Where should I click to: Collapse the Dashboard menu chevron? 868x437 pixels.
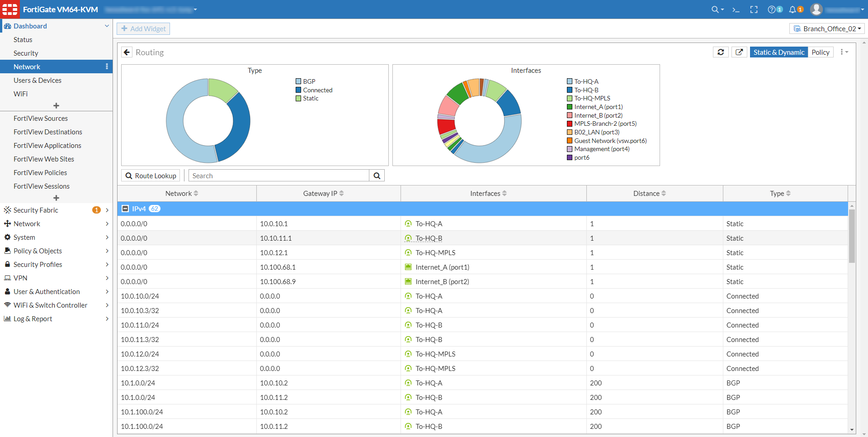107,26
